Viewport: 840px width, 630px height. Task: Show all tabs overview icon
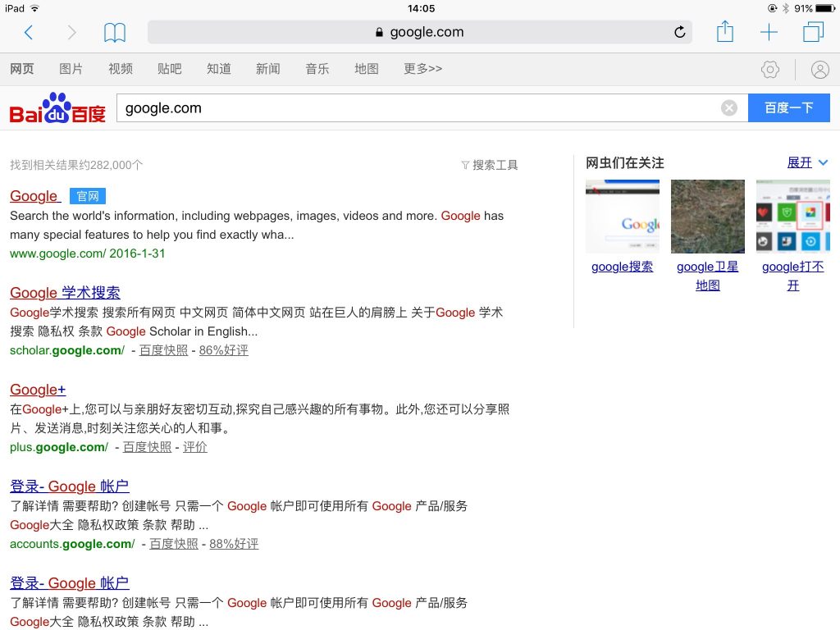click(x=813, y=32)
